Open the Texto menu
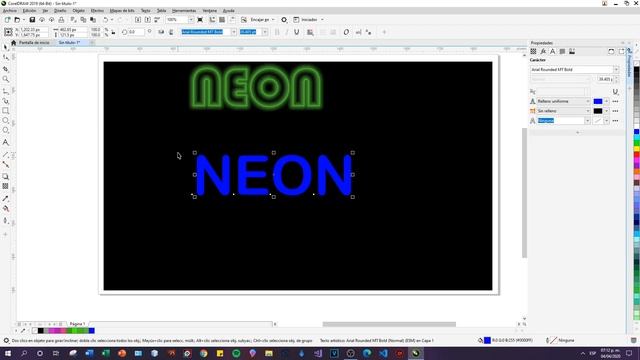This screenshot has width=640, height=360. tap(145, 11)
